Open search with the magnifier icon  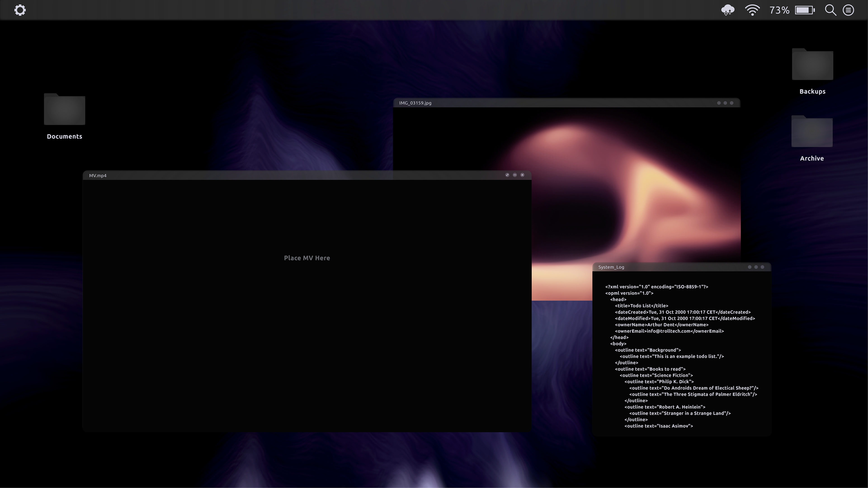[830, 10]
